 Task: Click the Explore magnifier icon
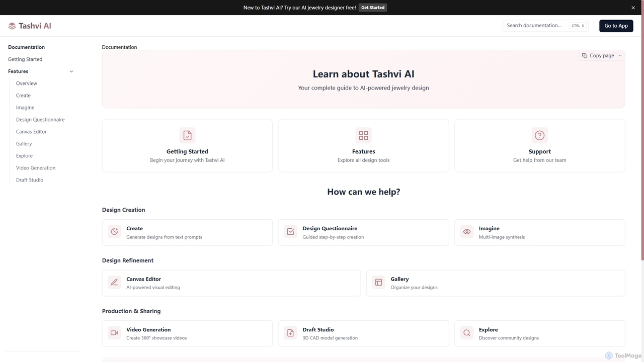pyautogui.click(x=467, y=333)
